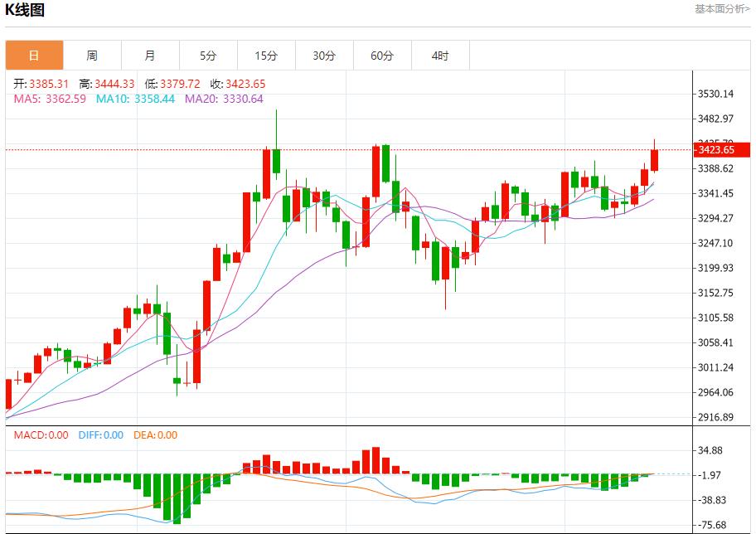
Task: Click the K线图 title
Action: pos(26,11)
